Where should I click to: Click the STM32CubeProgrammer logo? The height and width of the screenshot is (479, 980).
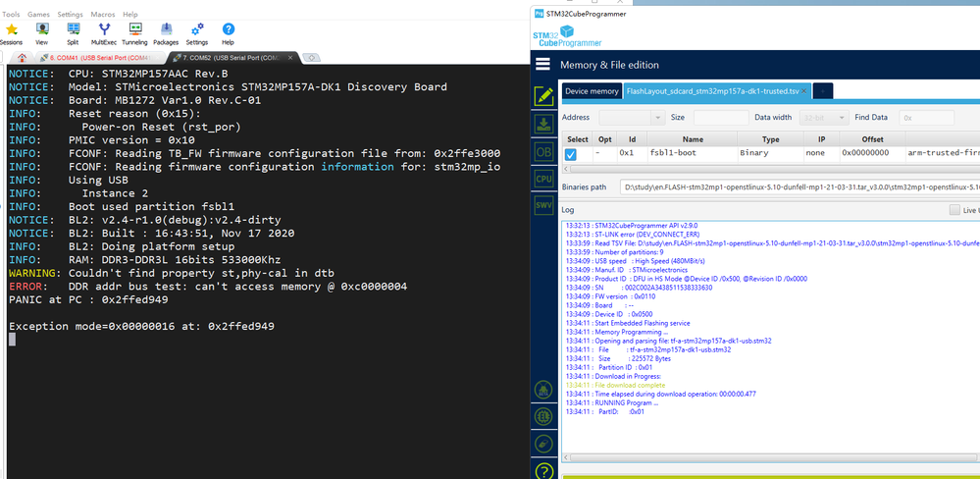567,36
